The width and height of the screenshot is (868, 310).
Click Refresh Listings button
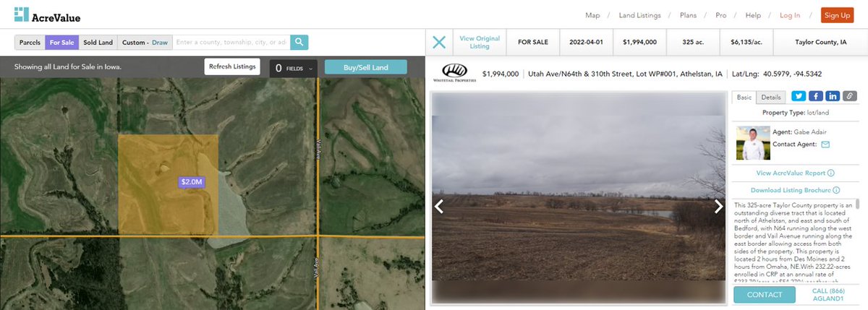[x=232, y=67]
